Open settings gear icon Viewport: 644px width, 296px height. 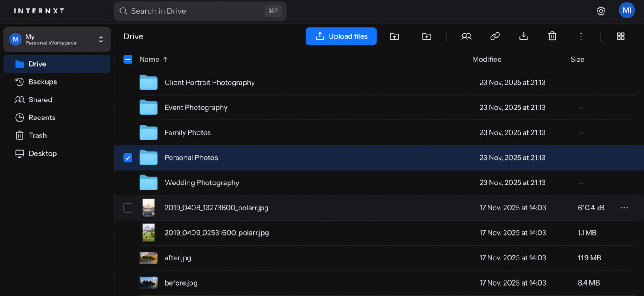[x=601, y=11]
